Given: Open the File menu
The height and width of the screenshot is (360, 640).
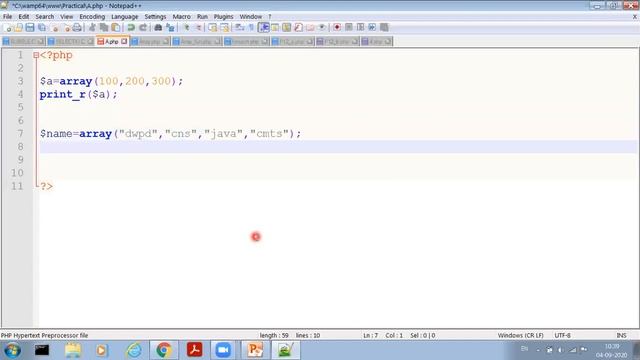Looking at the screenshot, I should coord(7,17).
